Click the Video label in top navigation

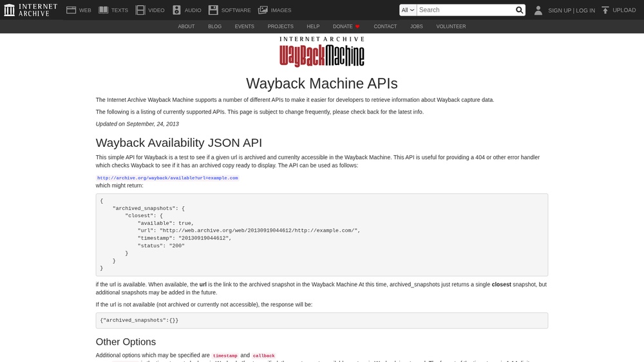click(x=156, y=10)
